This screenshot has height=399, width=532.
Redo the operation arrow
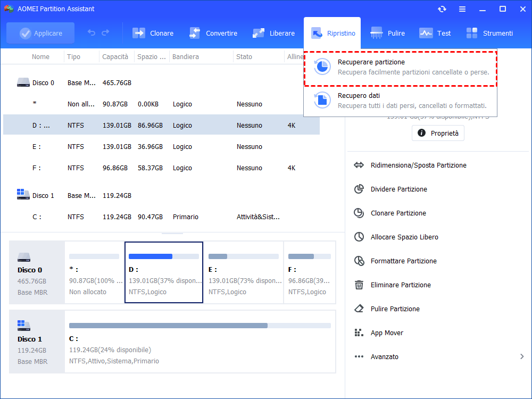point(105,32)
